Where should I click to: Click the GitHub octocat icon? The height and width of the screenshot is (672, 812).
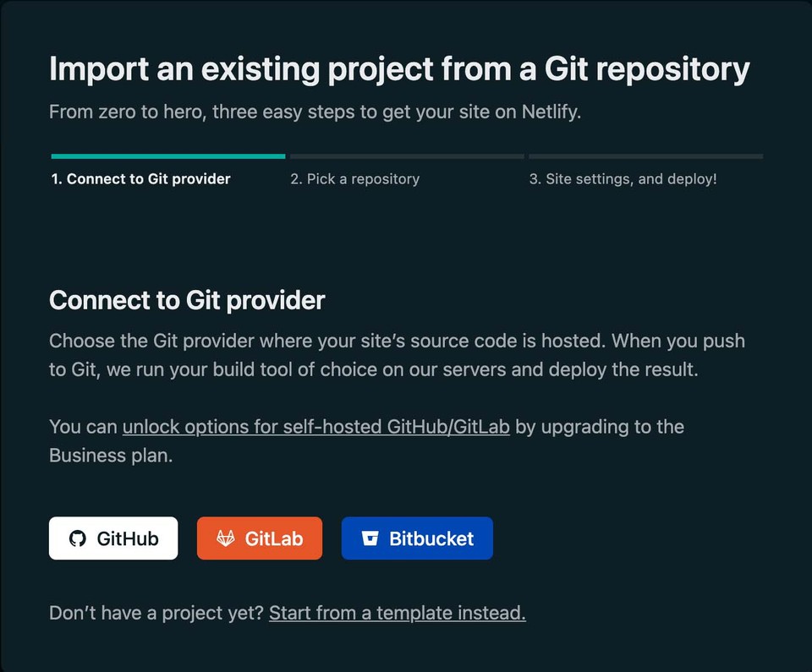click(x=79, y=538)
